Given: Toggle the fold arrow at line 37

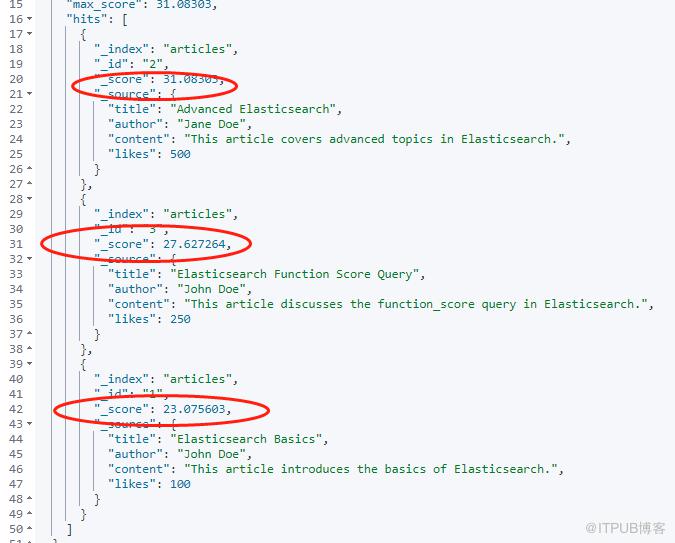Looking at the screenshot, I should pos(29,333).
